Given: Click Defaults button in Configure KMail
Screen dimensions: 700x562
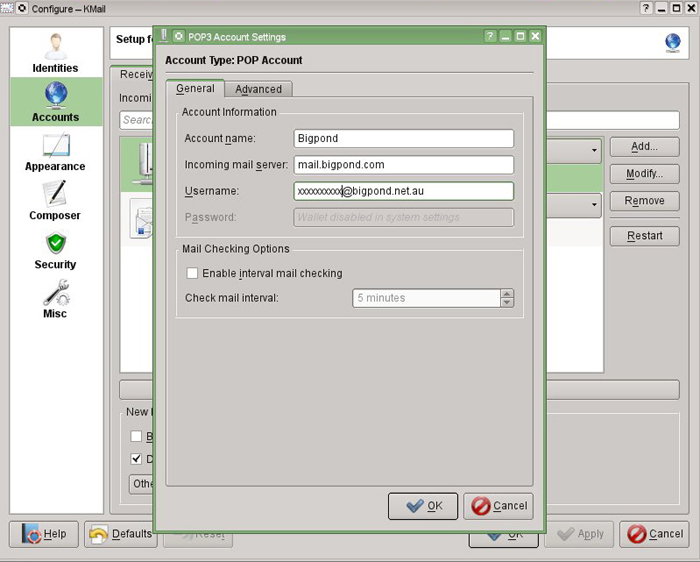Looking at the screenshot, I should coord(121,534).
